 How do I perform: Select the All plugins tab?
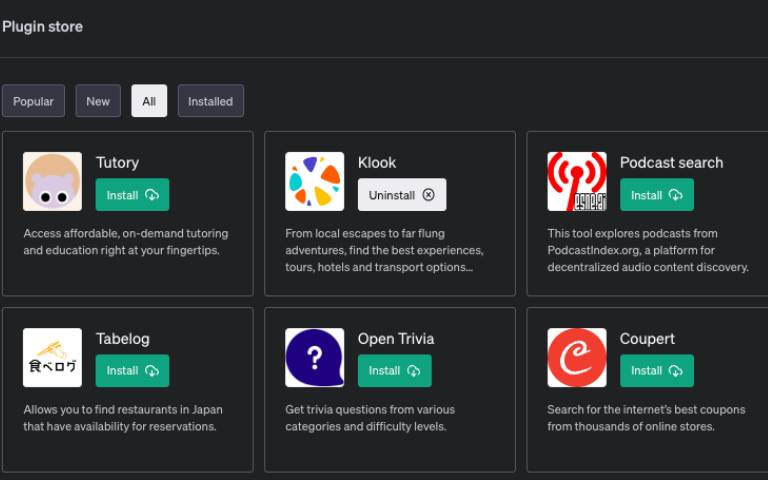(x=149, y=101)
